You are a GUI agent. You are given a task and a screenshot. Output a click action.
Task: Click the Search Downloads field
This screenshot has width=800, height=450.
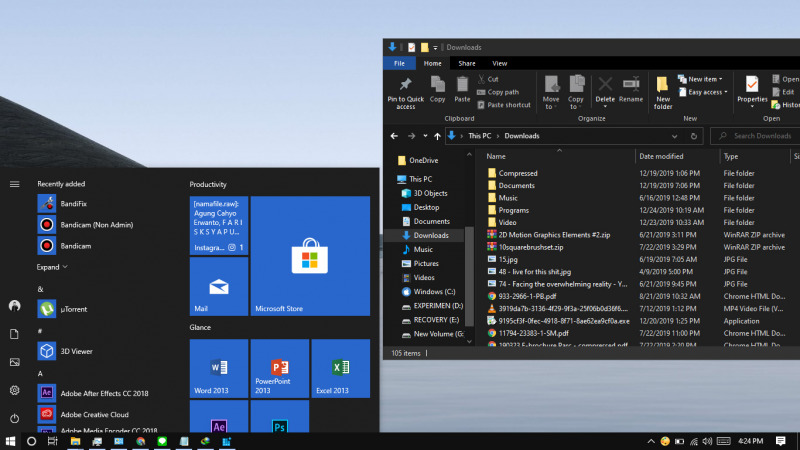click(755, 136)
